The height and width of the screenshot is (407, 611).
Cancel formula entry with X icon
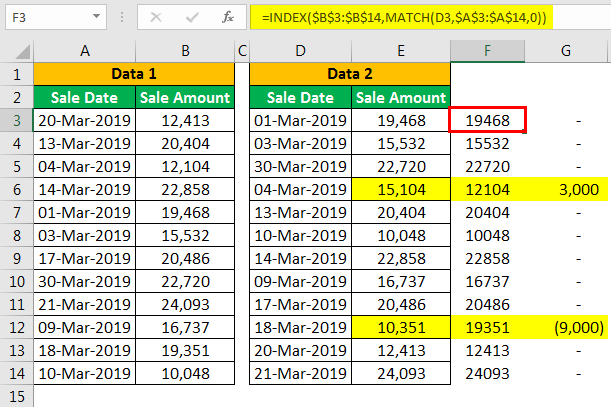coord(156,17)
